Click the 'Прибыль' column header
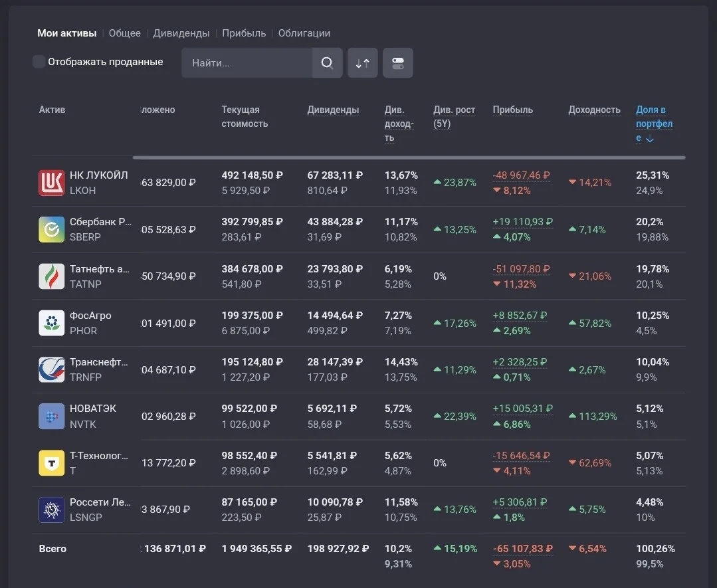The width and height of the screenshot is (717, 588). [512, 110]
